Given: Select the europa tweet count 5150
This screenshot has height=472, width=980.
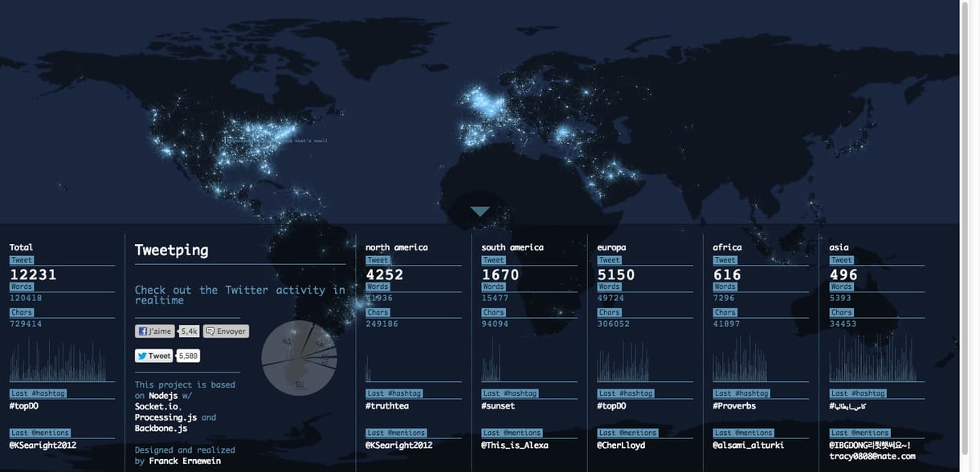Looking at the screenshot, I should (616, 275).
